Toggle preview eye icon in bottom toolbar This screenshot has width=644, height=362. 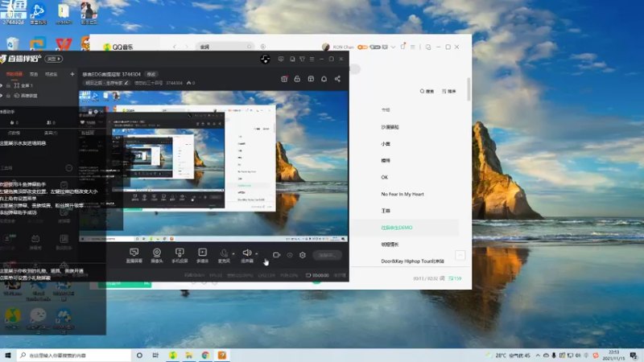pos(290,255)
